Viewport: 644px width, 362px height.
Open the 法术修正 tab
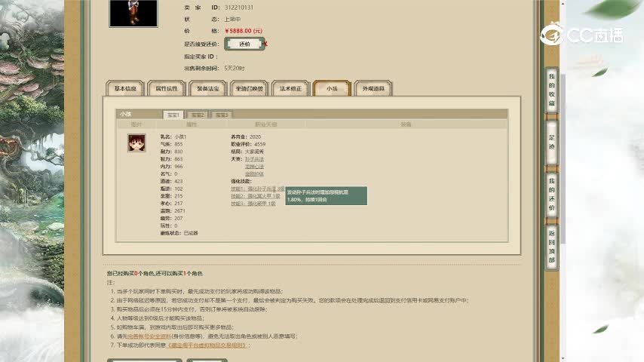(x=290, y=88)
